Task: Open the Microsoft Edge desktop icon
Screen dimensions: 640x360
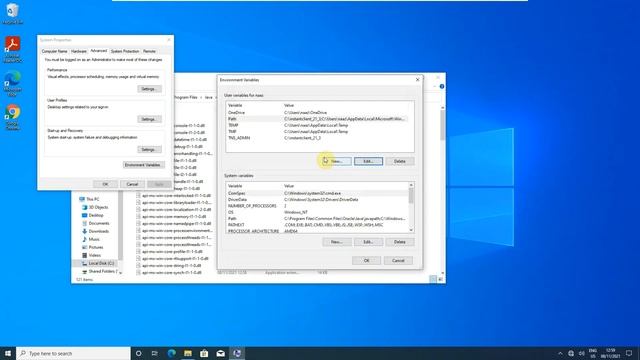Action: 13,83
